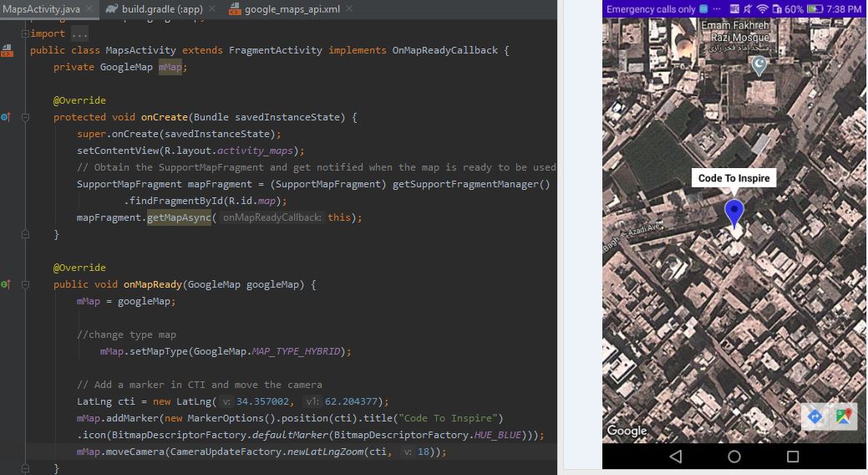Click the activity_maps layout reference
The width and height of the screenshot is (868, 475).
[x=255, y=151]
